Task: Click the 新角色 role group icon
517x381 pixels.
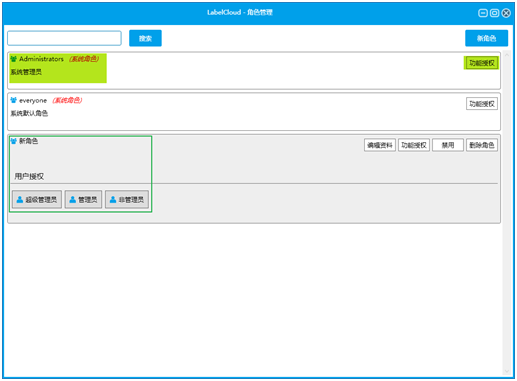Action: [x=13, y=141]
